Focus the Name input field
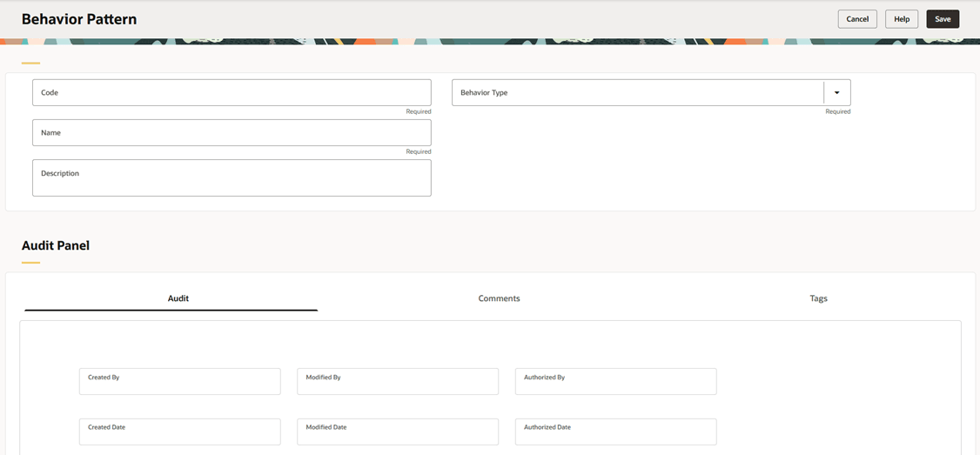Image resolution: width=980 pixels, height=455 pixels. tap(232, 132)
